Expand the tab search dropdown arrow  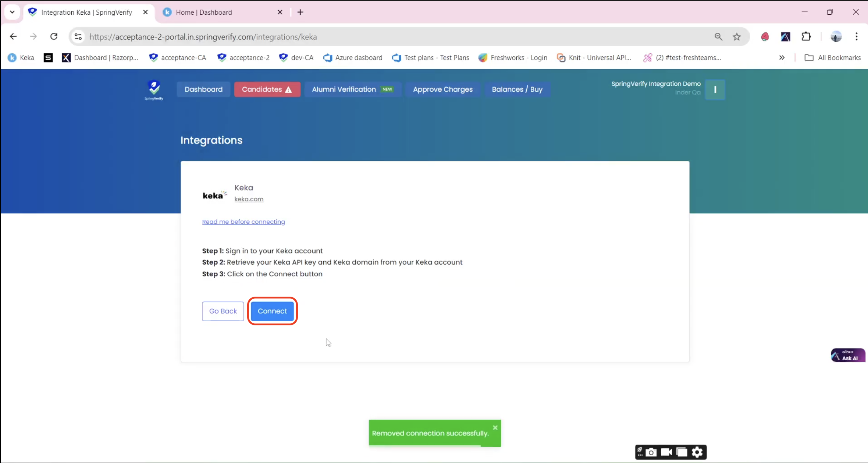pos(12,12)
